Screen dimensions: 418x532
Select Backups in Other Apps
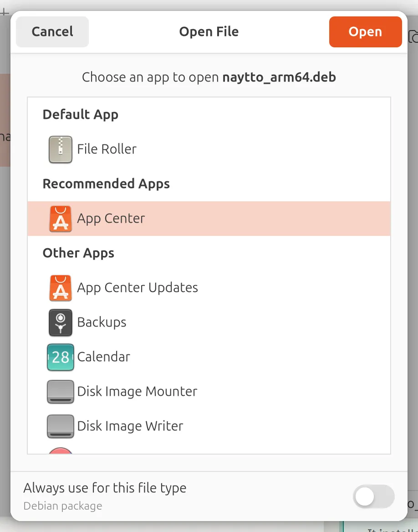point(209,322)
